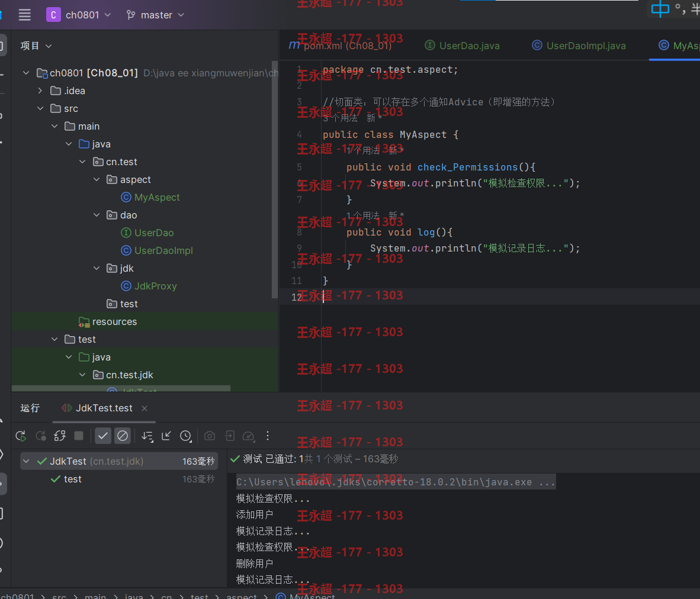This screenshot has width=700, height=599.
Task: Select java folder under test
Action: point(95,357)
